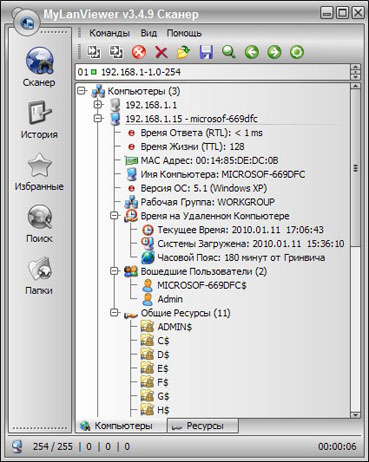This screenshot has width=369, height=462.
Task: Click the status bar computer icon
Action: [x=17, y=446]
